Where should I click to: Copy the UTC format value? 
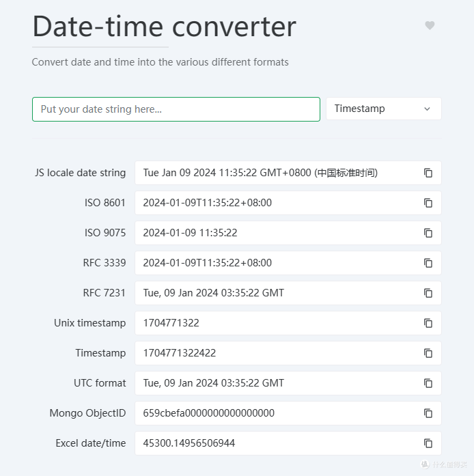428,383
